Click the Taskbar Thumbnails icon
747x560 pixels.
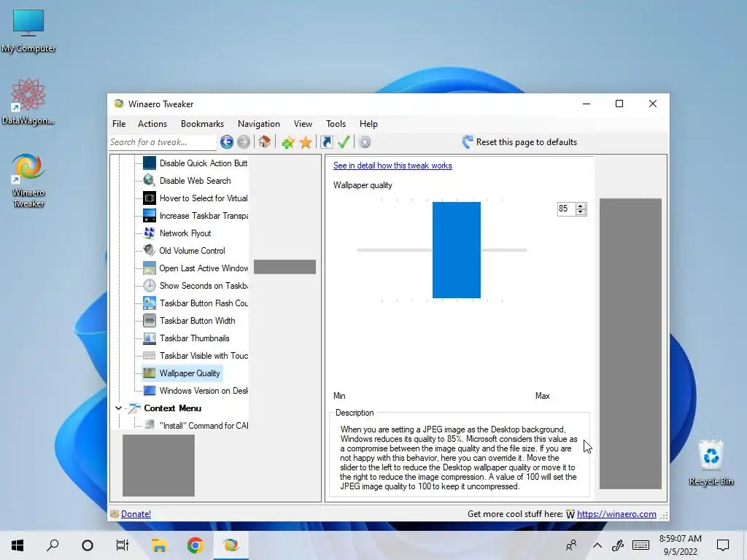tap(150, 338)
